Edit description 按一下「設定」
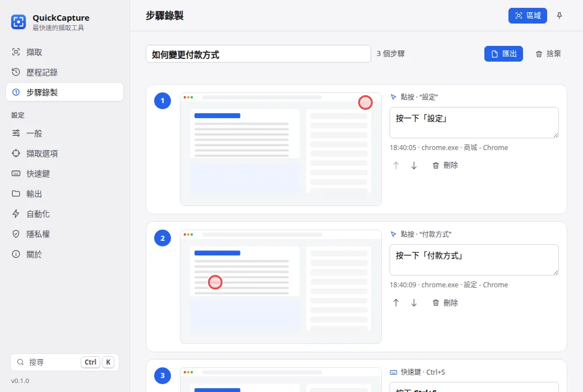Viewport: 583px width, 392px height. click(474, 123)
